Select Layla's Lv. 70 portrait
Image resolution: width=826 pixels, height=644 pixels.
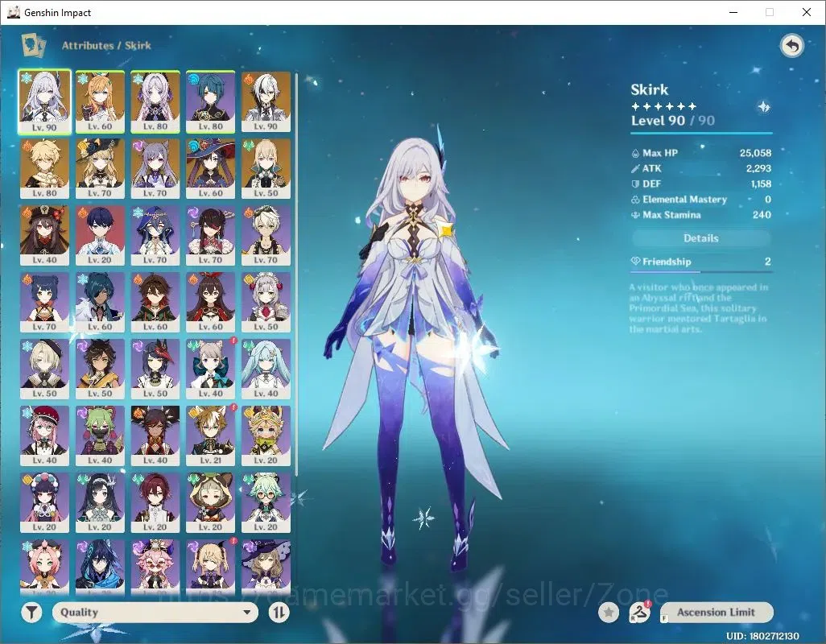click(x=155, y=235)
